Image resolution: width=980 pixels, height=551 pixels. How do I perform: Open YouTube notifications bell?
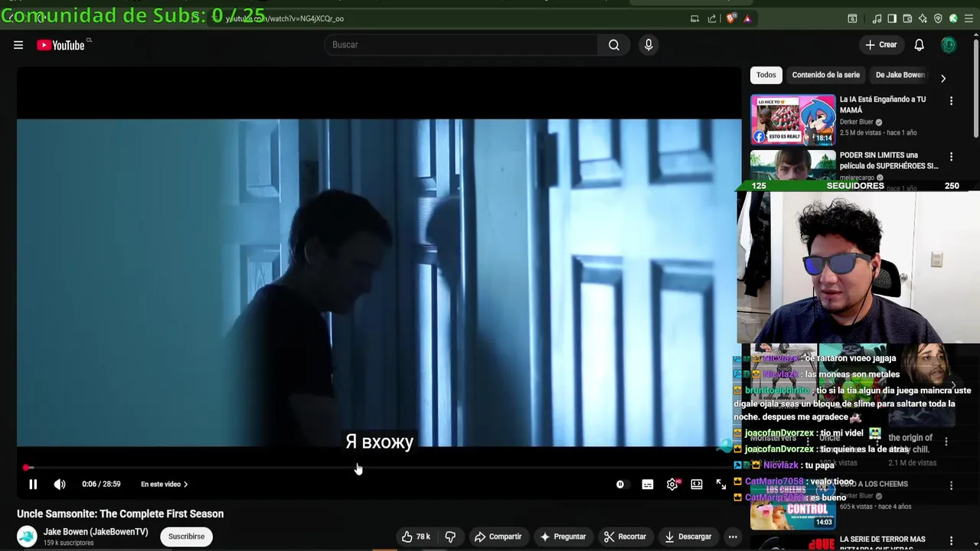(919, 45)
